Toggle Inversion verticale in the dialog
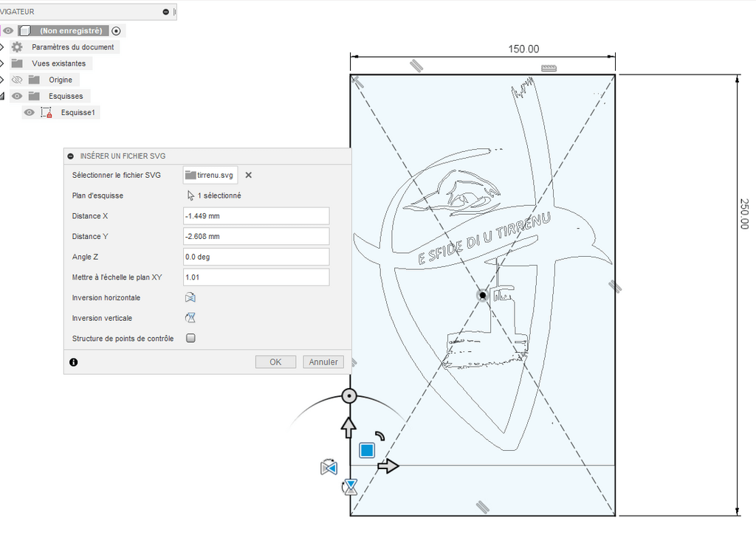The width and height of the screenshot is (756, 557). 190,318
